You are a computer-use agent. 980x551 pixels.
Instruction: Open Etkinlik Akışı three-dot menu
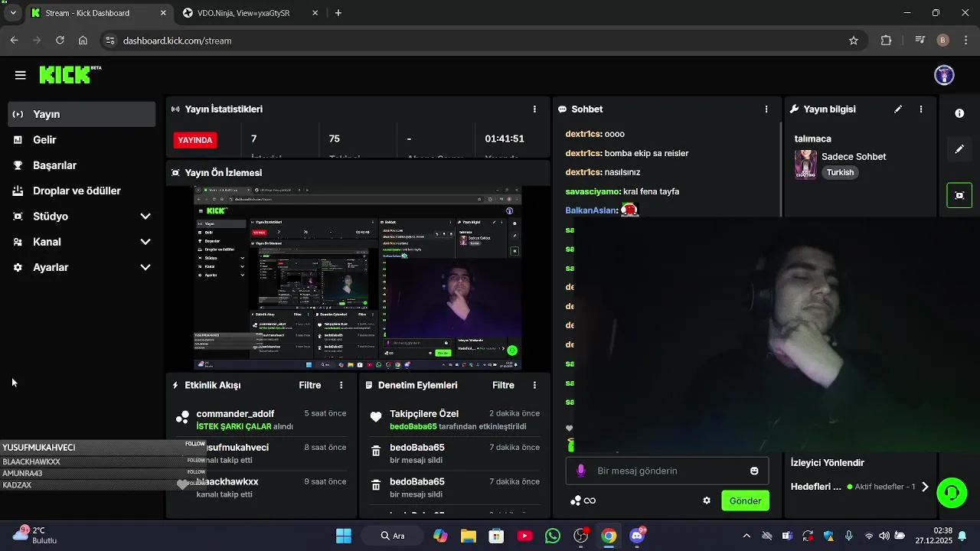coord(341,385)
